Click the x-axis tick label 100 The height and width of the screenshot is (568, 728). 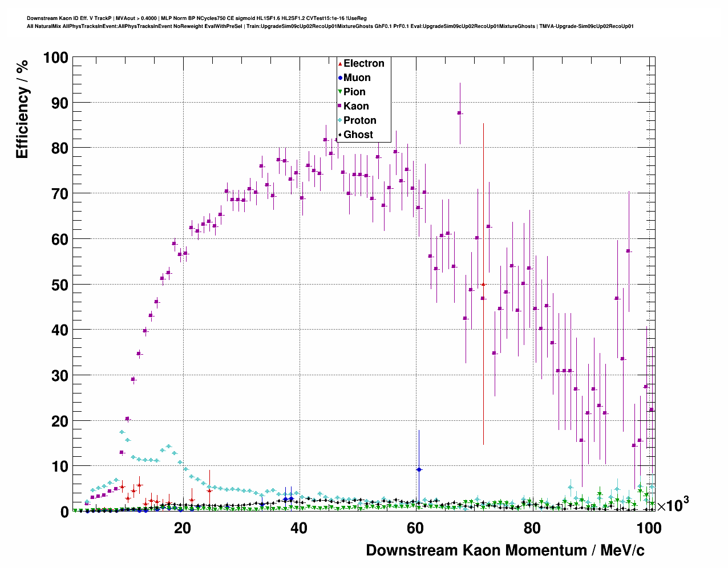click(x=649, y=528)
